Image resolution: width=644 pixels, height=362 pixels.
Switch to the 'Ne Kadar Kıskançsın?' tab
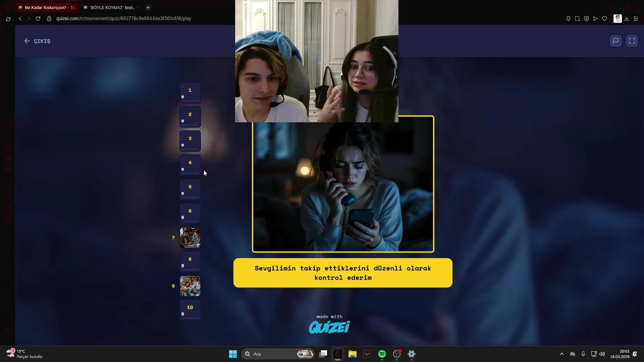coord(46,8)
